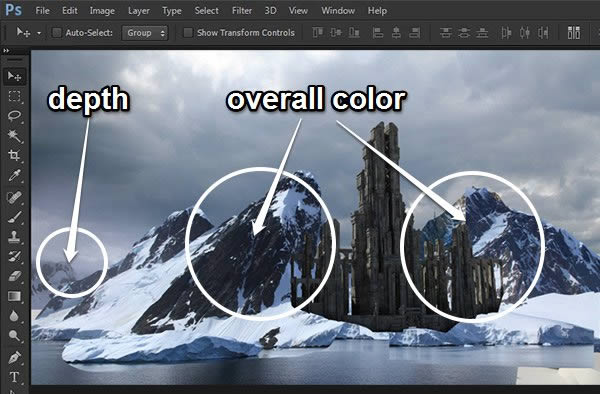The width and height of the screenshot is (600, 394).
Task: Open the Help menu
Action: tap(377, 11)
